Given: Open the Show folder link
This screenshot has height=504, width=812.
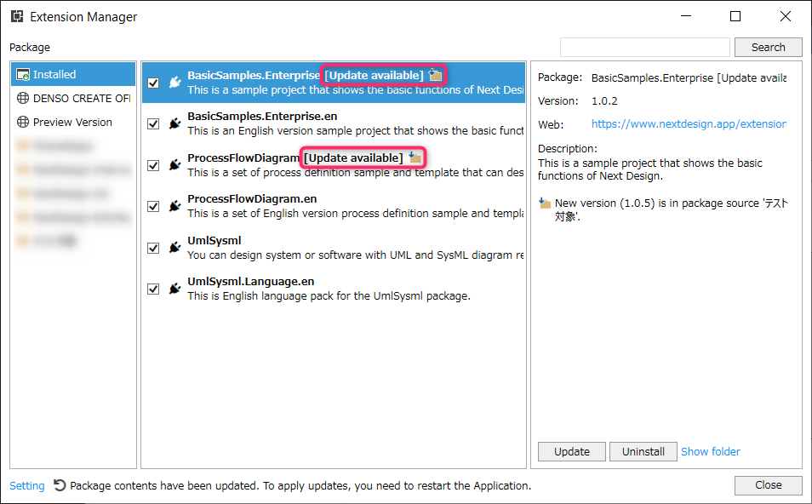Looking at the screenshot, I should point(711,451).
